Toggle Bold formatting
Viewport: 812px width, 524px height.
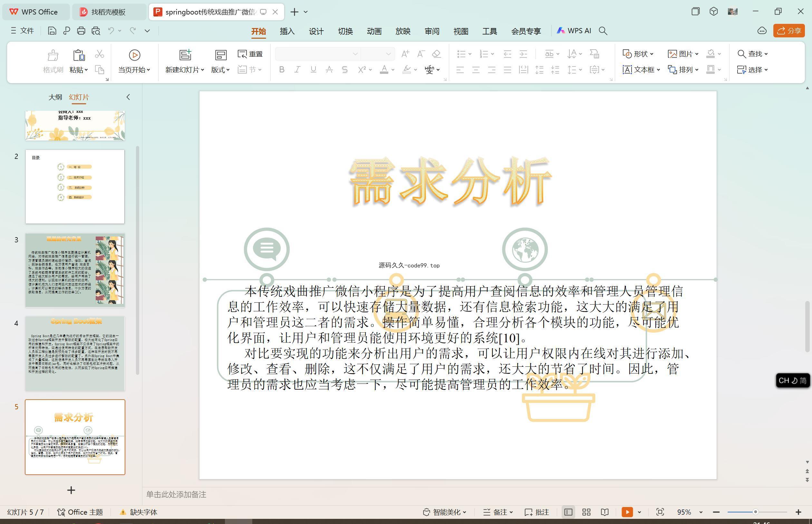pos(281,70)
